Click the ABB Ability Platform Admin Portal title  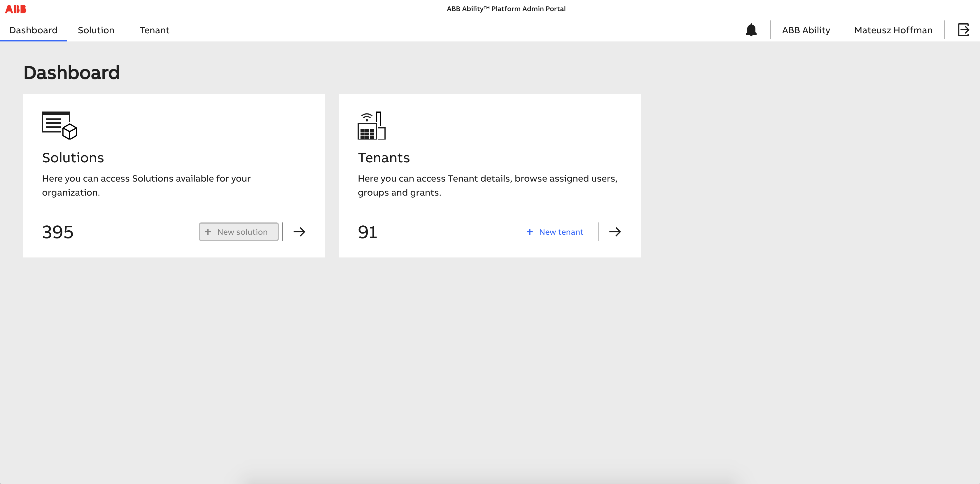[x=506, y=9]
